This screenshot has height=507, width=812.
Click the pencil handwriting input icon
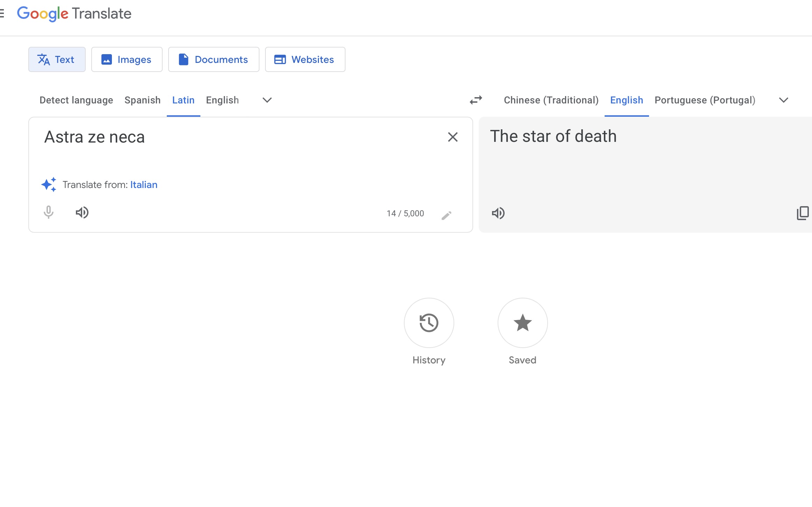(446, 215)
